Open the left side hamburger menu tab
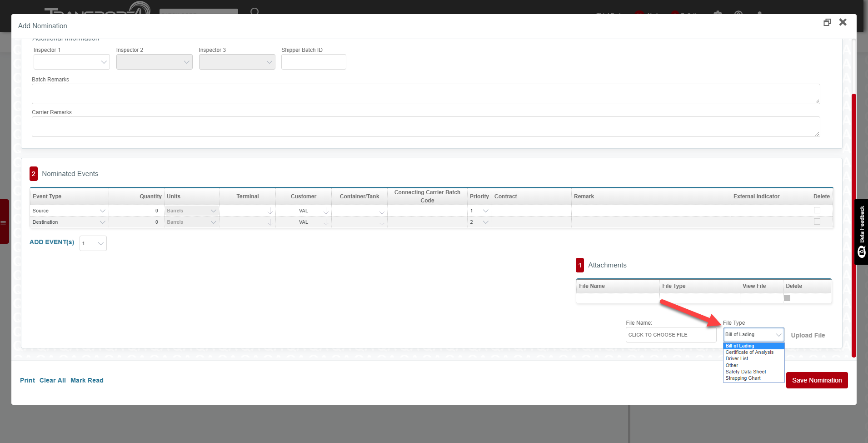The width and height of the screenshot is (868, 443). click(4, 222)
